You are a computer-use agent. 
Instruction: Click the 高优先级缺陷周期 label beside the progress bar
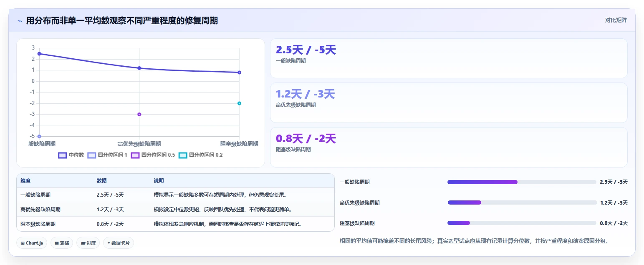(360, 203)
